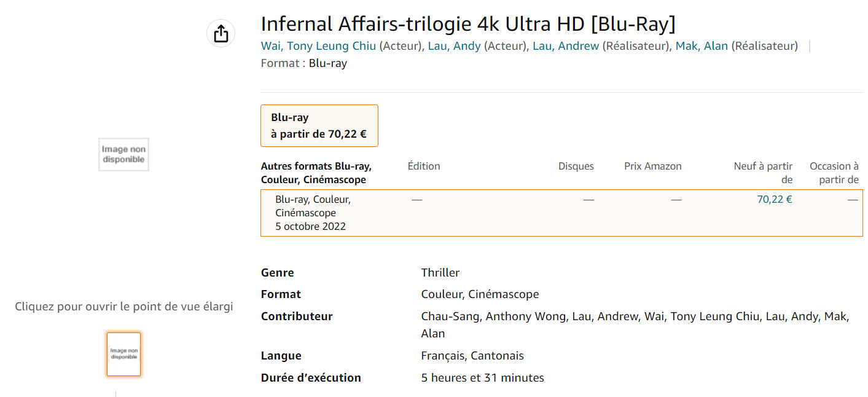Viewport: 868px width, 397px height.
Task: Click the large "Image non disponible" product image
Action: tap(123, 154)
